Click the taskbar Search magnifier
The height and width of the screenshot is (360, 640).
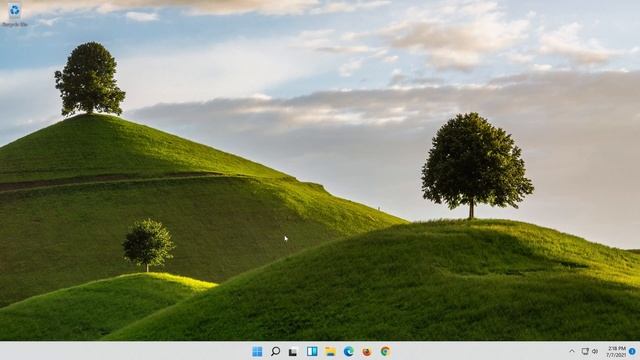pos(276,351)
